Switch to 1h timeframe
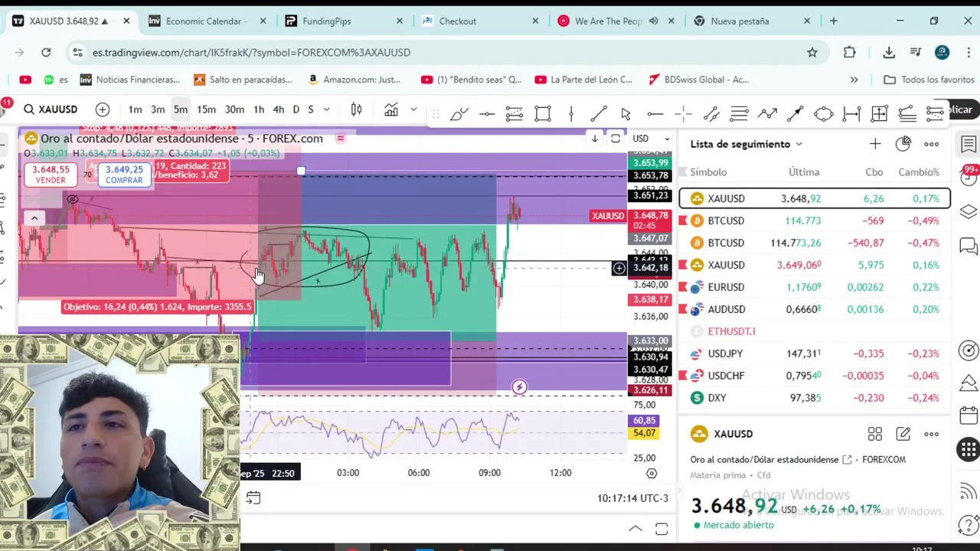980x551 pixels. (259, 109)
